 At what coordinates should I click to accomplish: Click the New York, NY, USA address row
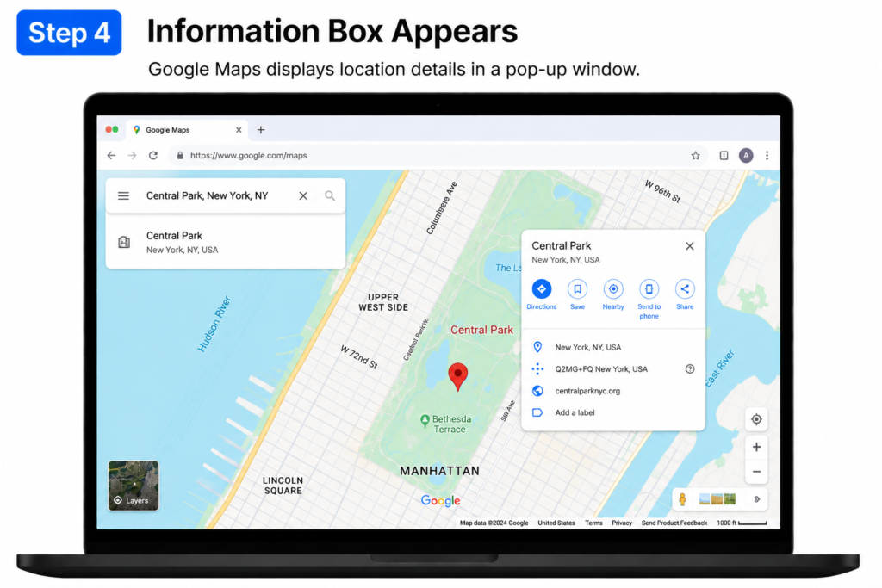pyautogui.click(x=613, y=348)
